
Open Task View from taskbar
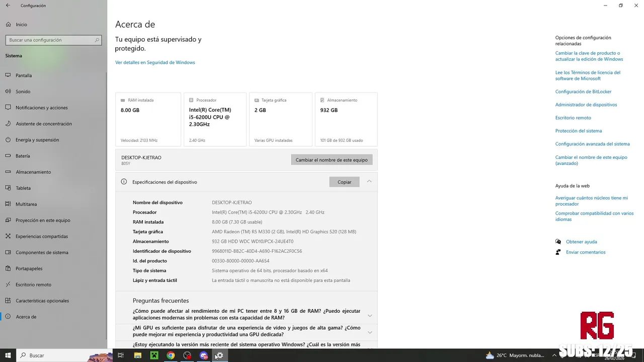[x=121, y=355]
